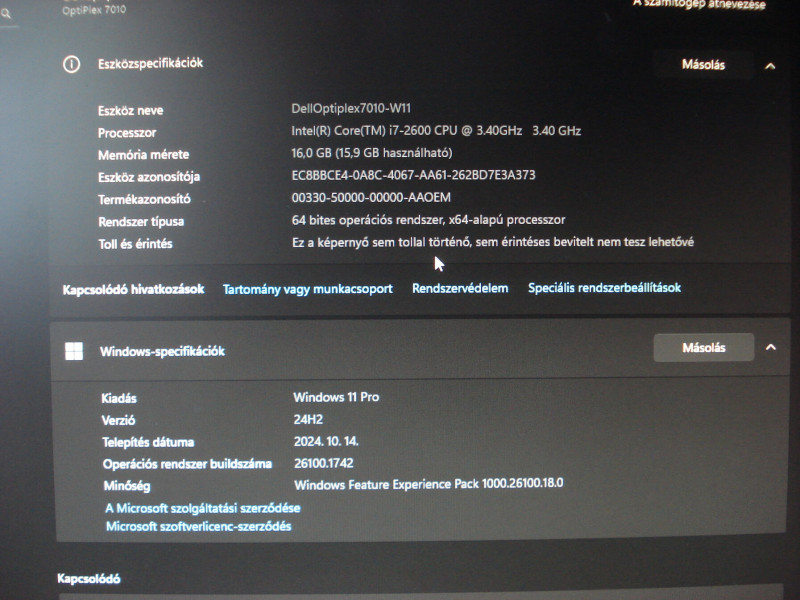Select the 64 bites operációs rendszer value

(x=429, y=220)
